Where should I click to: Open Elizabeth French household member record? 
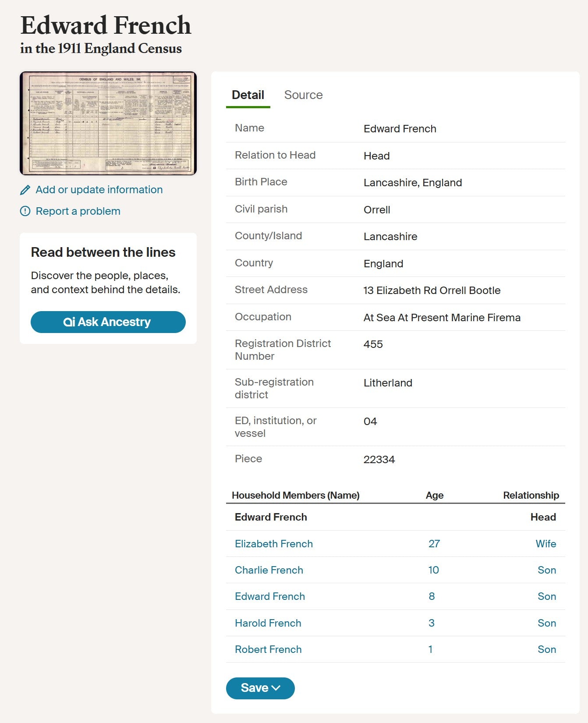click(274, 544)
